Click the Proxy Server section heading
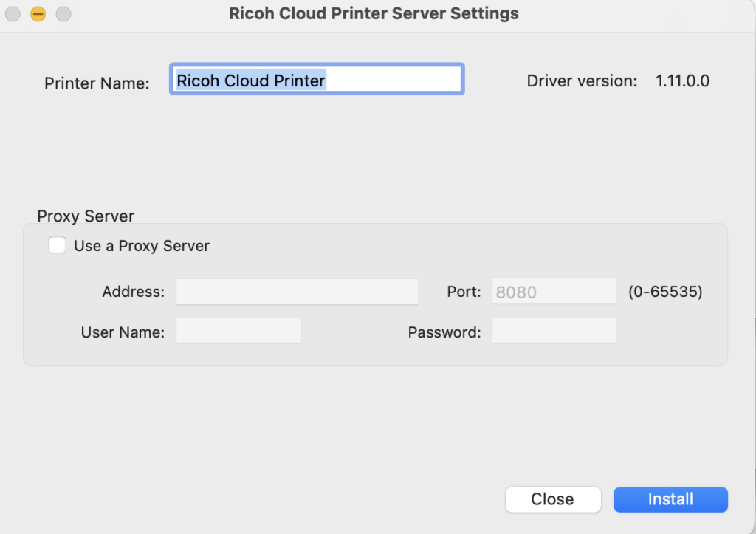The height and width of the screenshot is (534, 756). tap(86, 216)
